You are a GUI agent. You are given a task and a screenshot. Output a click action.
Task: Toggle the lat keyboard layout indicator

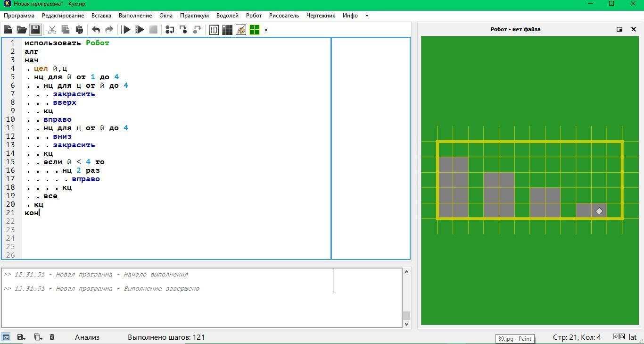(x=632, y=337)
